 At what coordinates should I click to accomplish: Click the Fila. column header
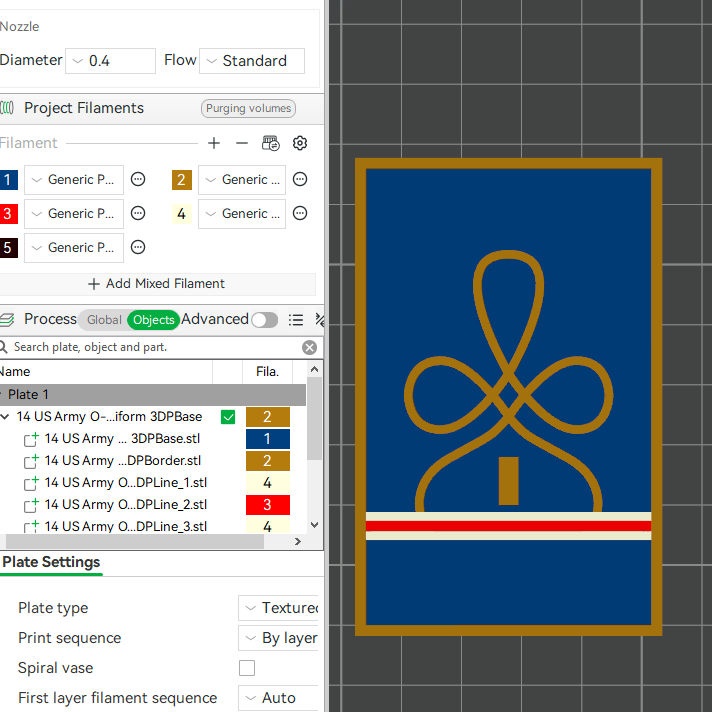(x=267, y=372)
